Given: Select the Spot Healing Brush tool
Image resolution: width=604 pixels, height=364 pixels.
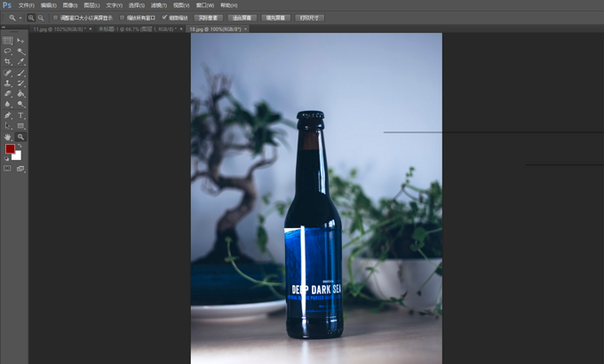Looking at the screenshot, I should [8, 73].
